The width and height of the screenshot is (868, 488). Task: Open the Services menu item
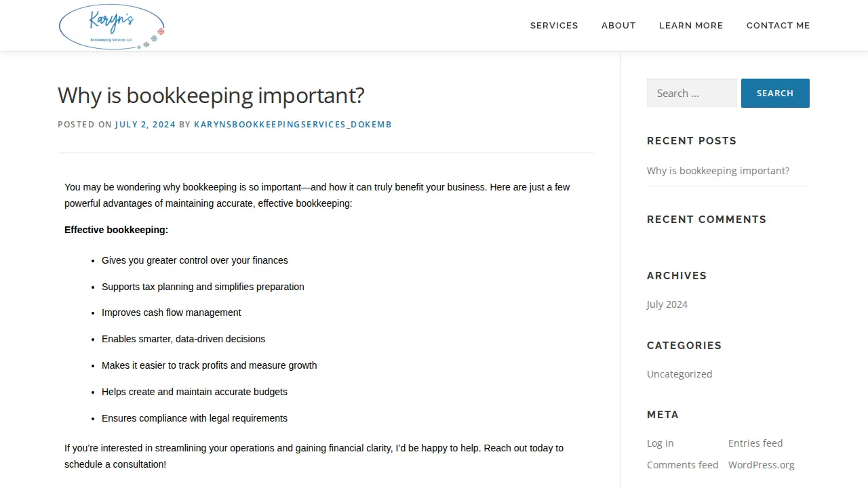pos(554,25)
